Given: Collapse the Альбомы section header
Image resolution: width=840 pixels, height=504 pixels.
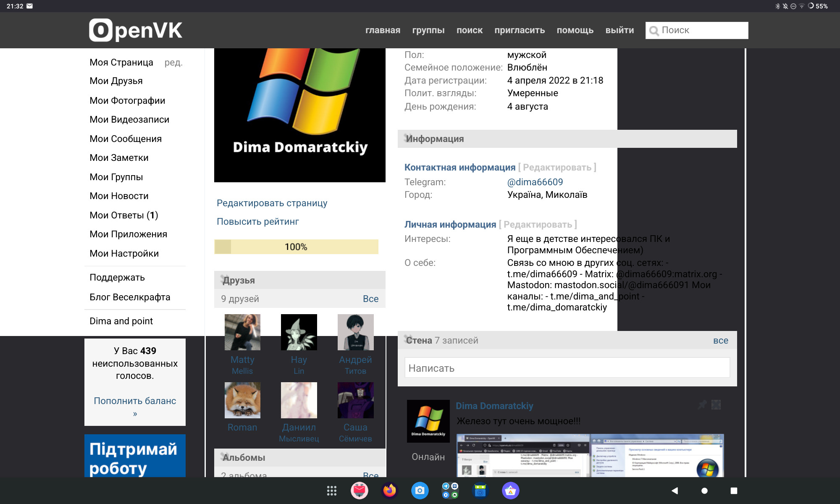Looking at the screenshot, I should point(244,457).
